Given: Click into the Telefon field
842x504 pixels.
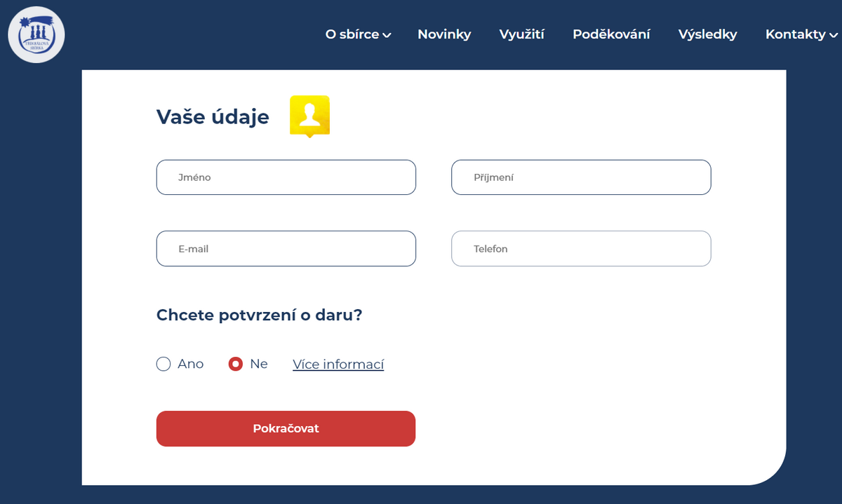Looking at the screenshot, I should [x=581, y=249].
